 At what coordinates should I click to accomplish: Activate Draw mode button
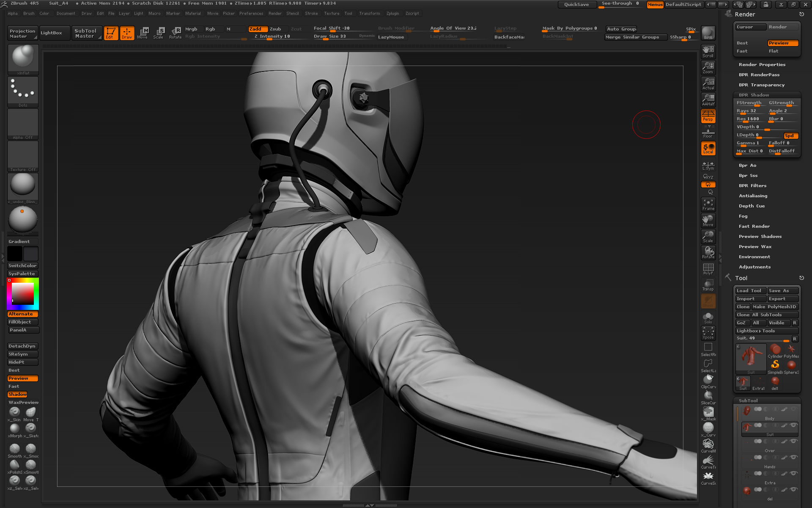127,33
